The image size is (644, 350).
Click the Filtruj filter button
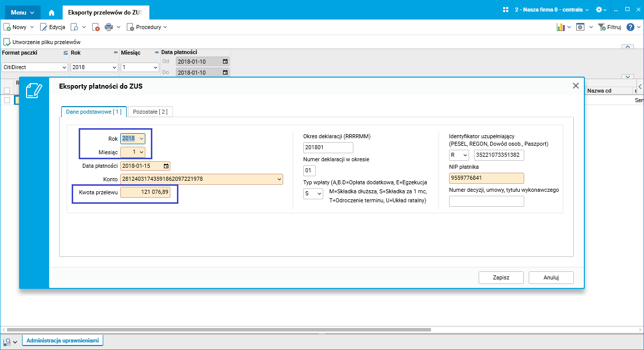tap(609, 27)
